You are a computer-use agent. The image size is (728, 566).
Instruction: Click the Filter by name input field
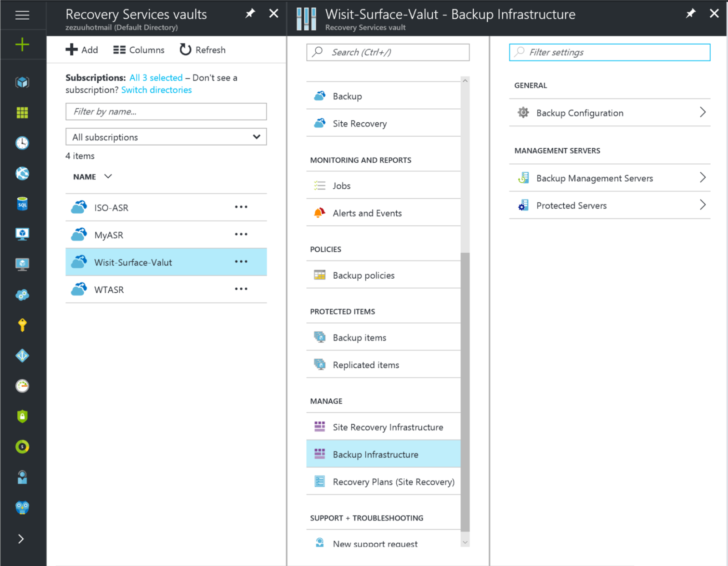pyautogui.click(x=166, y=111)
